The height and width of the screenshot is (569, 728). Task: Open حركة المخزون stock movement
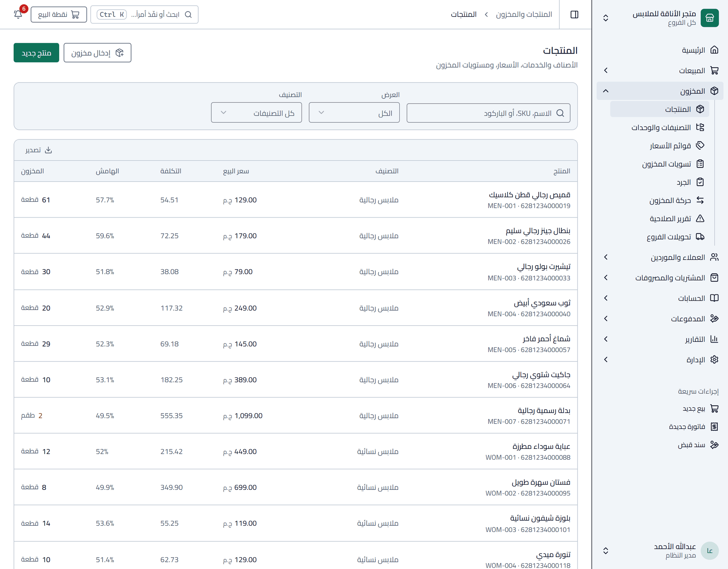coord(660,200)
